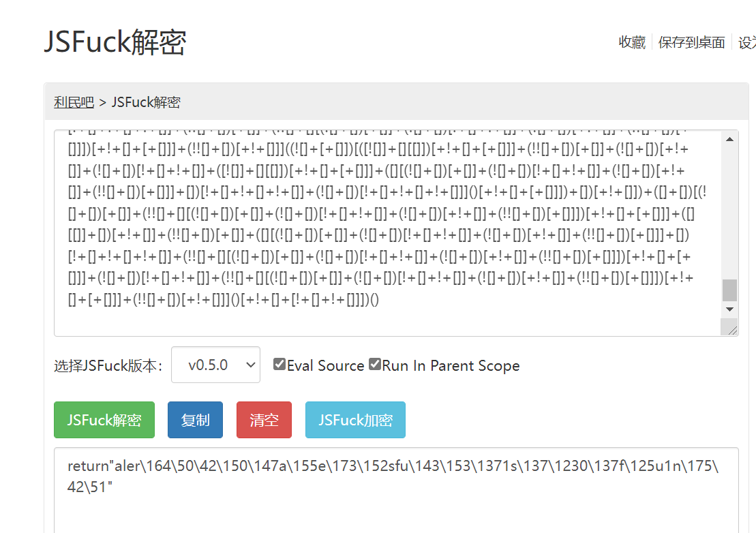Click the textarea scrollbar up arrow
The width and height of the screenshot is (756, 533).
729,139
